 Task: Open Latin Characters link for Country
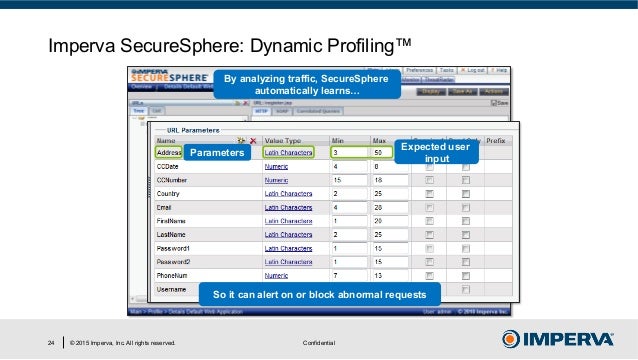pos(288,194)
